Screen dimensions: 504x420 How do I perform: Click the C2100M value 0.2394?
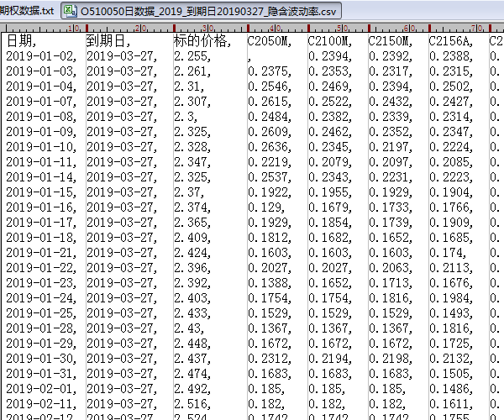(x=330, y=56)
